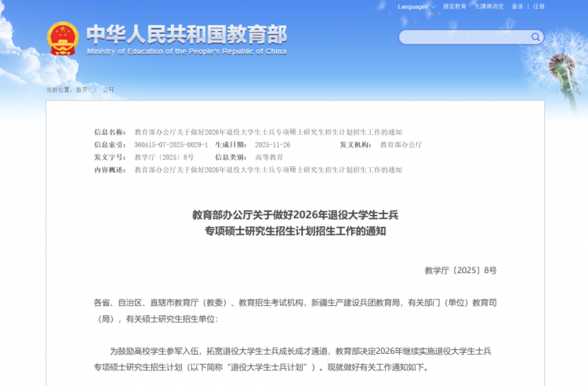Click the national emblem logo
The height and width of the screenshot is (386, 588).
click(x=63, y=38)
